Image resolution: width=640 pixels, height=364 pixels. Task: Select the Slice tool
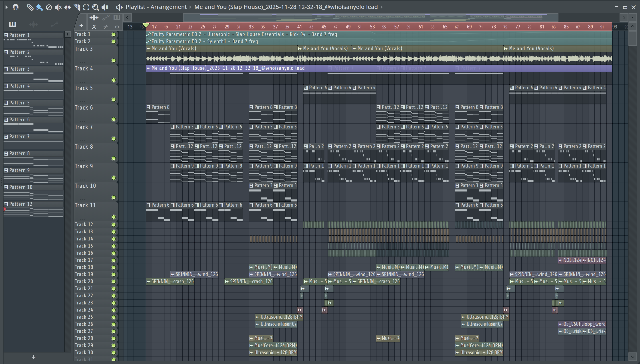coord(77,7)
